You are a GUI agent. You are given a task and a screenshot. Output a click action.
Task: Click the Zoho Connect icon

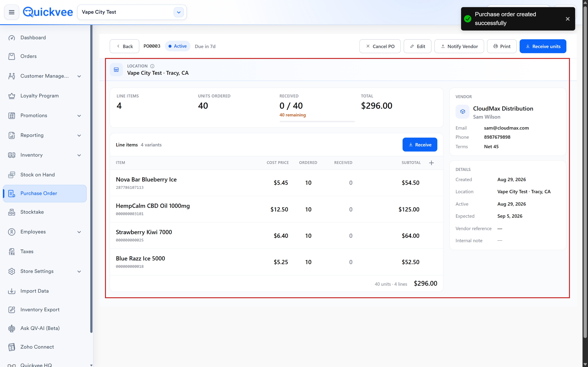[12, 347]
